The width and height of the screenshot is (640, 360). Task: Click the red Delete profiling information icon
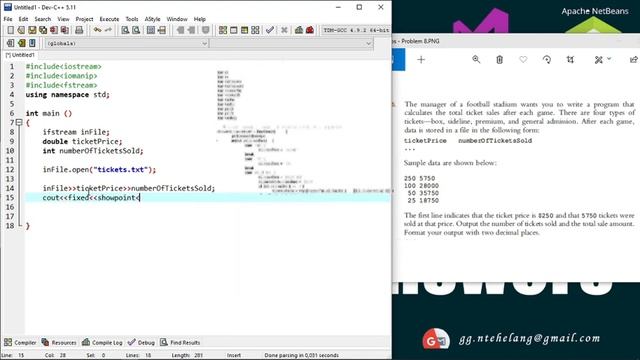point(310,30)
